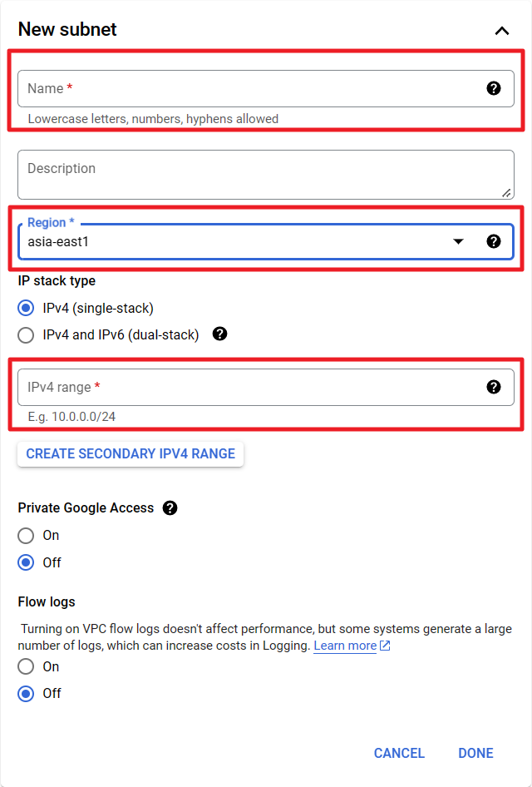Enable Flow logs with On radio
532x787 pixels.
point(27,666)
